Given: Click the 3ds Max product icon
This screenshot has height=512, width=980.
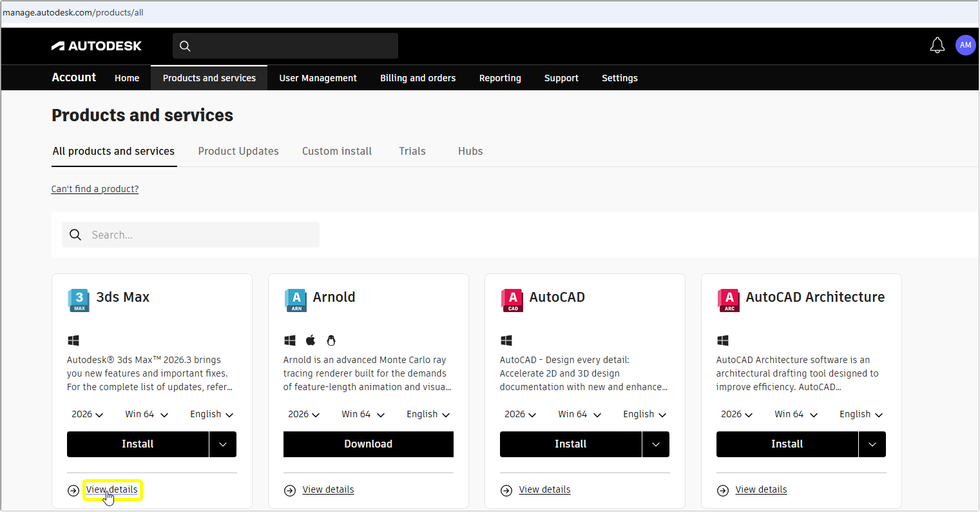Looking at the screenshot, I should 78,300.
